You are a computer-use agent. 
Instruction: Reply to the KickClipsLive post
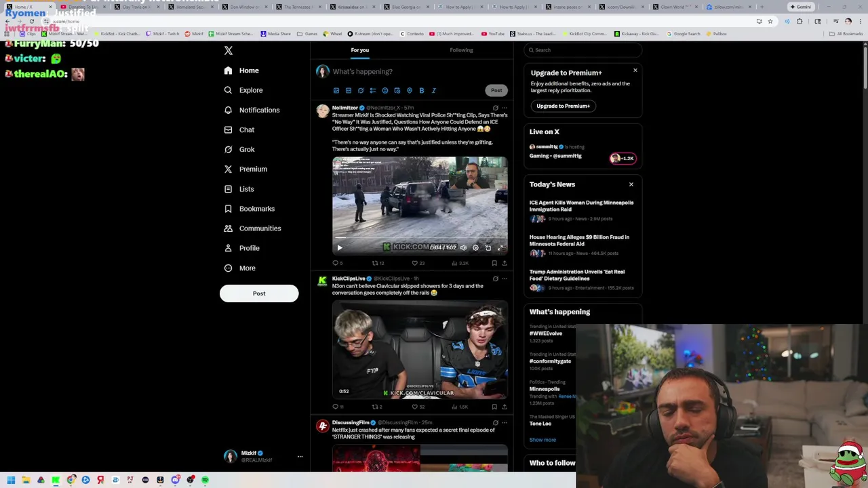(x=337, y=407)
